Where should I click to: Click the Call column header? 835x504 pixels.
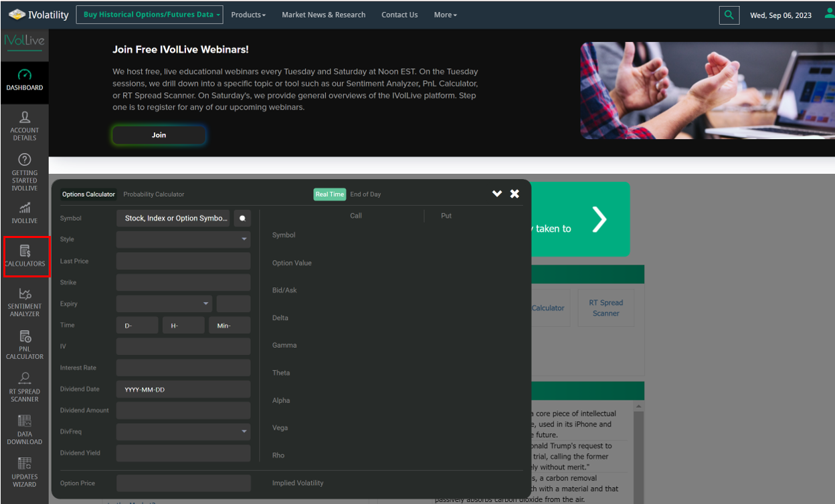click(356, 216)
